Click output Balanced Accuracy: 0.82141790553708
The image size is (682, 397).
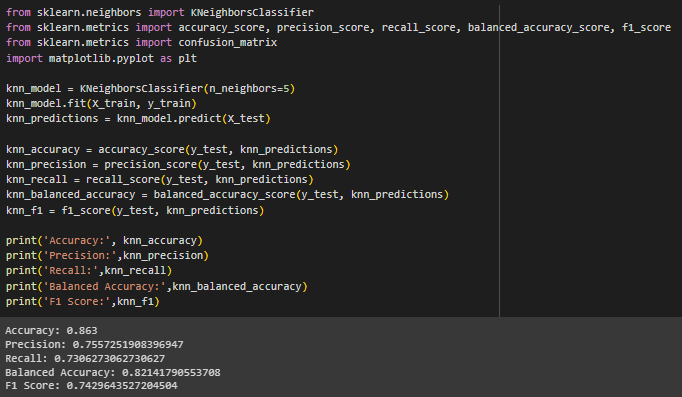click(113, 373)
